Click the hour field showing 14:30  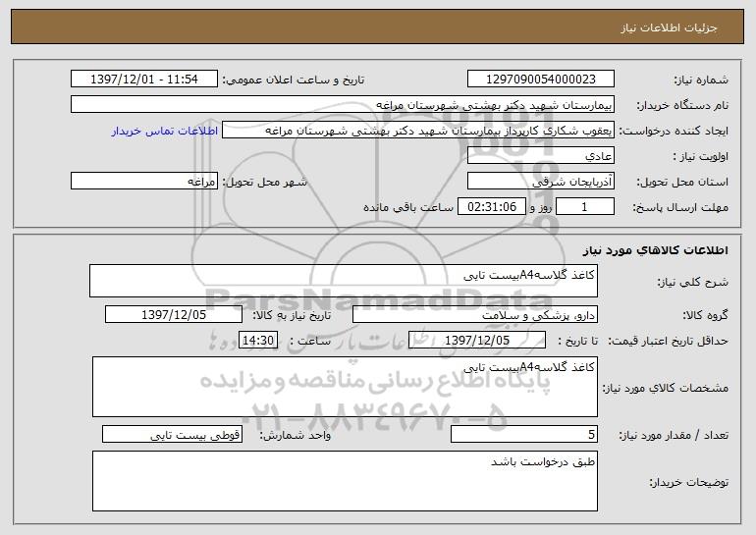point(258,341)
